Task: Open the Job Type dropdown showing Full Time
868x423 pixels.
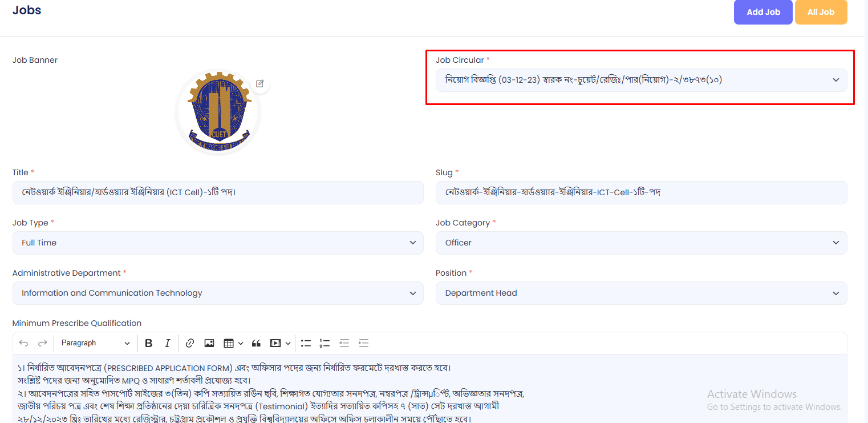Action: 218,243
